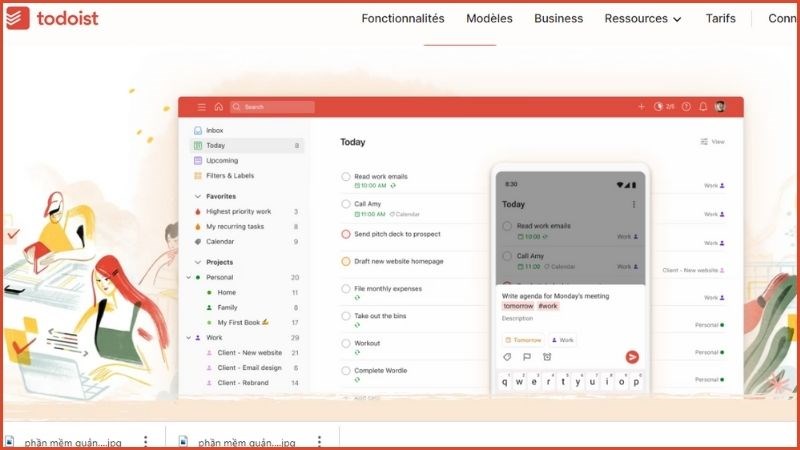Open the Client - New website project

[x=252, y=353]
